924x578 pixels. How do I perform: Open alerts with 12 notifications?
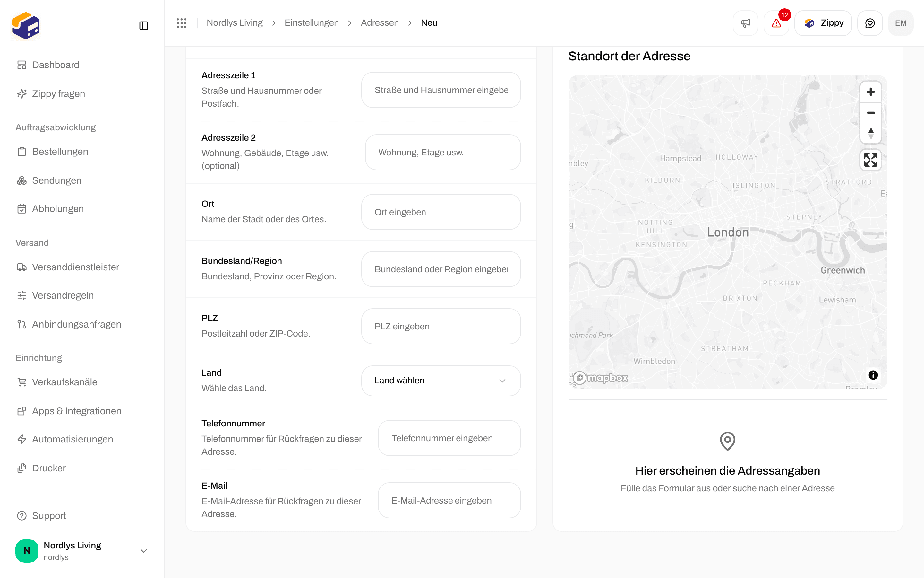tap(776, 23)
